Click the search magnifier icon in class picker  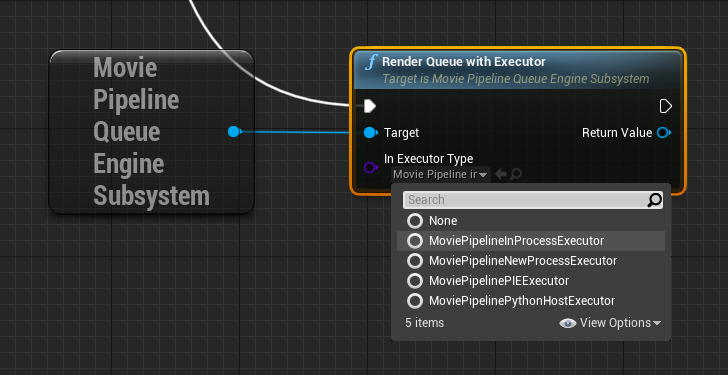point(655,200)
